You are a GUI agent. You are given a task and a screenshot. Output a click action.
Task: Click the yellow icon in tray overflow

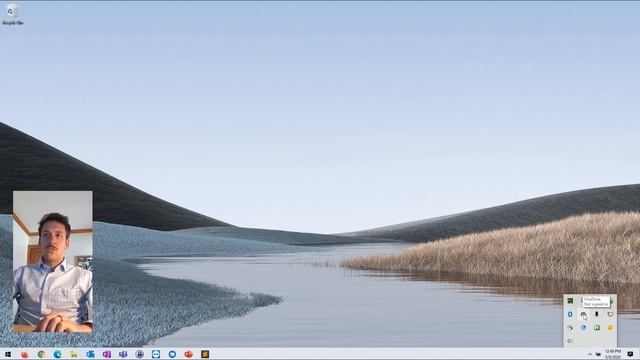[x=610, y=327]
